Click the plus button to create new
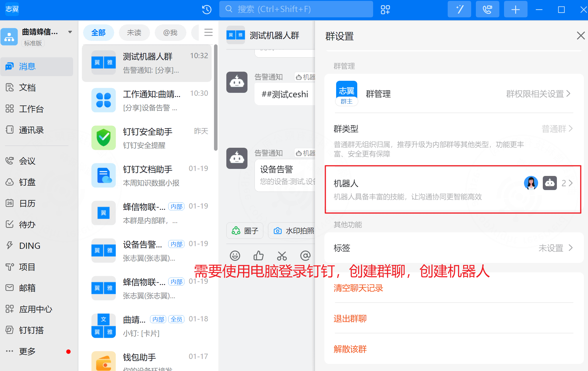 [515, 9]
